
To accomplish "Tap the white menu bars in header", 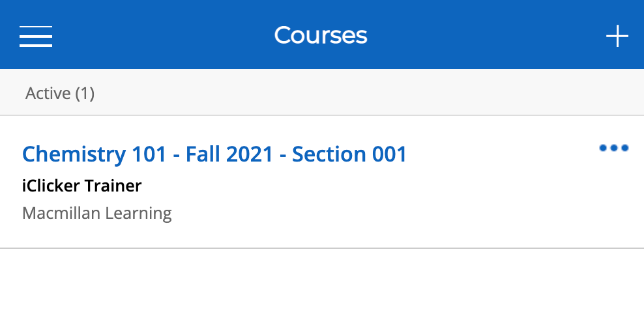I will click(x=36, y=36).
